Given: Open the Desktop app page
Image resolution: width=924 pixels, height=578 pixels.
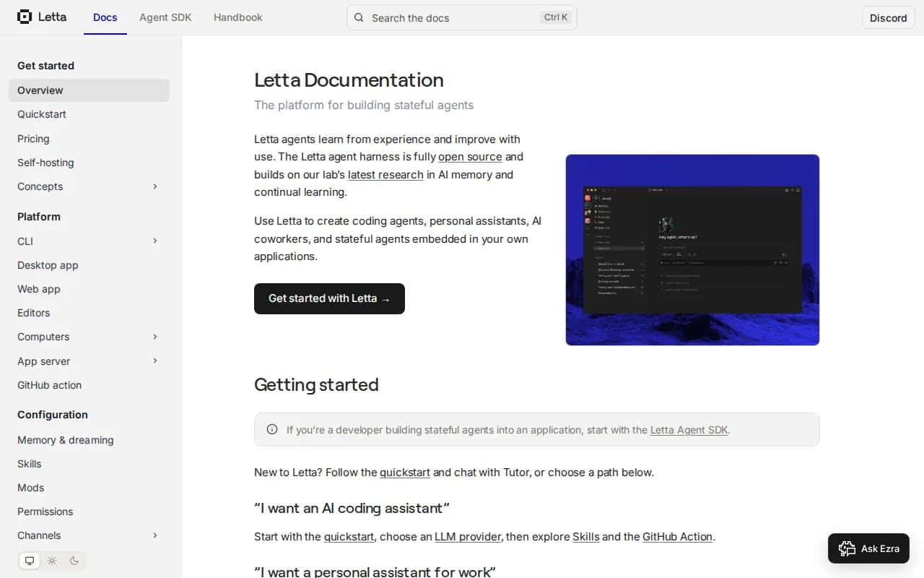Looking at the screenshot, I should (x=89, y=265).
